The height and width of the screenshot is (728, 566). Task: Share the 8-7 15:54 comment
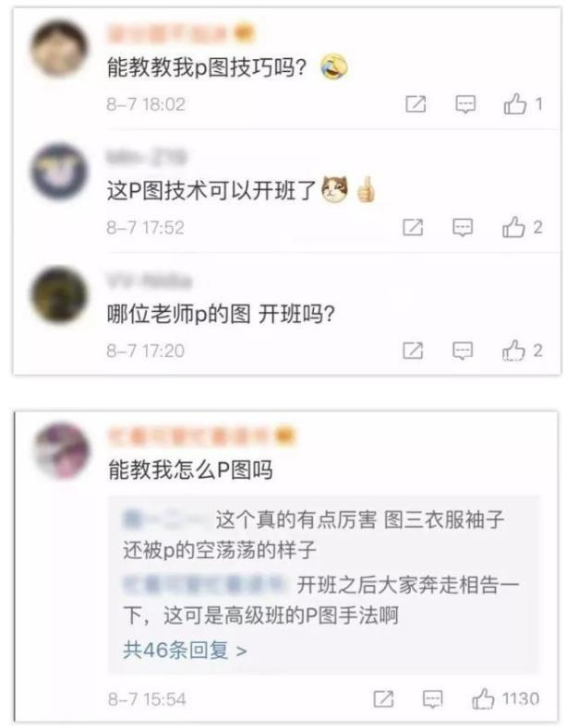click(383, 698)
